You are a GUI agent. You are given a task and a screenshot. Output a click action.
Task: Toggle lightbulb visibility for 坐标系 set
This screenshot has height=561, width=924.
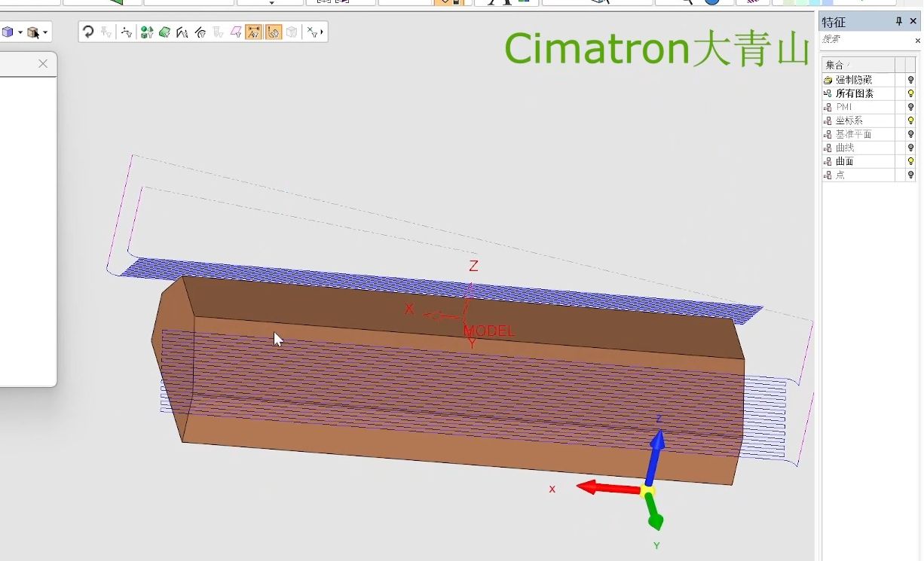click(910, 120)
